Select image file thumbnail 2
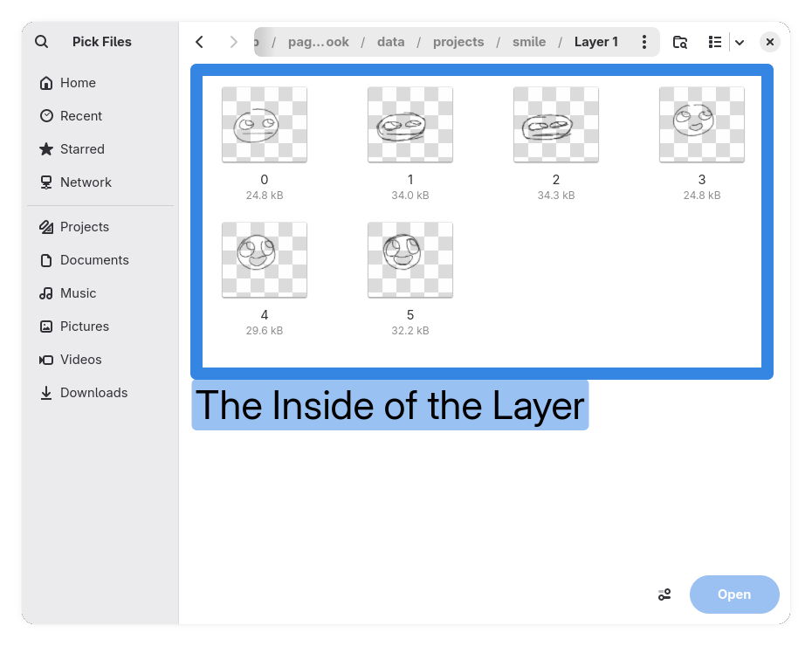 [556, 125]
